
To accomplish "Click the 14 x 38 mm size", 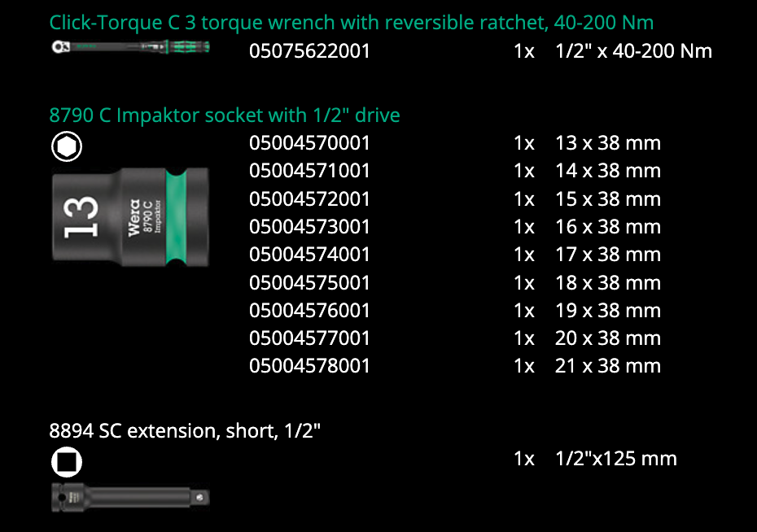I will (x=608, y=171).
